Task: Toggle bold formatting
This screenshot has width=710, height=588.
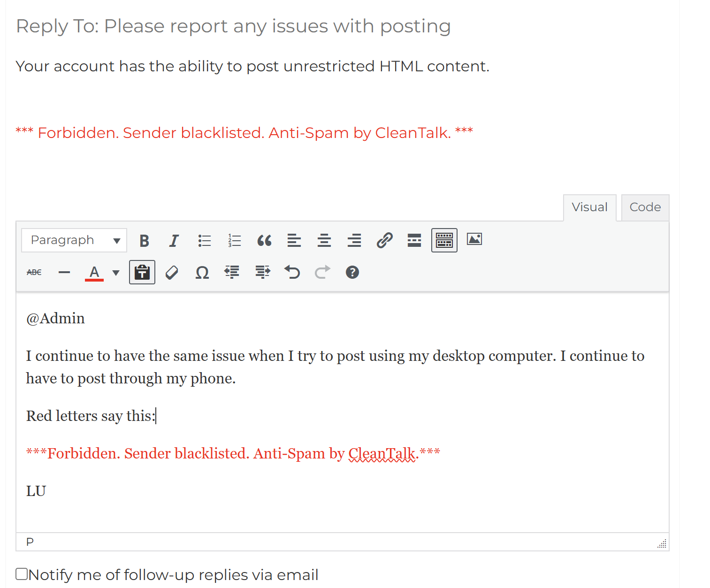Action: 144,241
